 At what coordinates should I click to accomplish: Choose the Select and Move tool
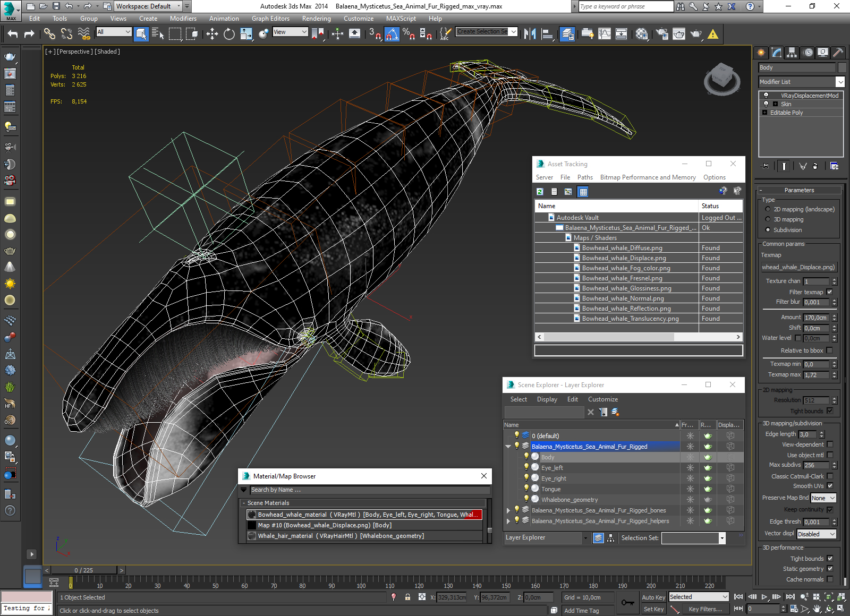tap(212, 34)
